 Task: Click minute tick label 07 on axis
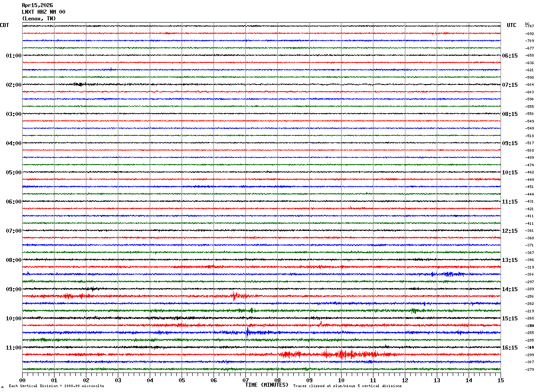tap(245, 380)
